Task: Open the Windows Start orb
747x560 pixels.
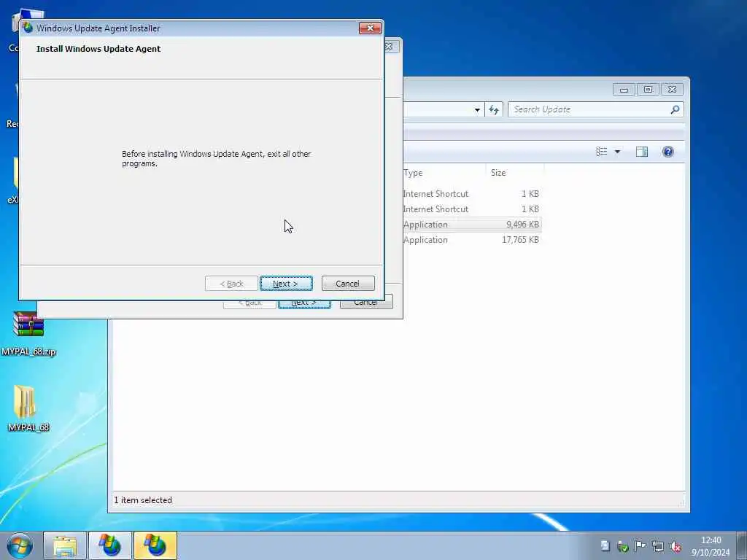Action: click(20, 545)
